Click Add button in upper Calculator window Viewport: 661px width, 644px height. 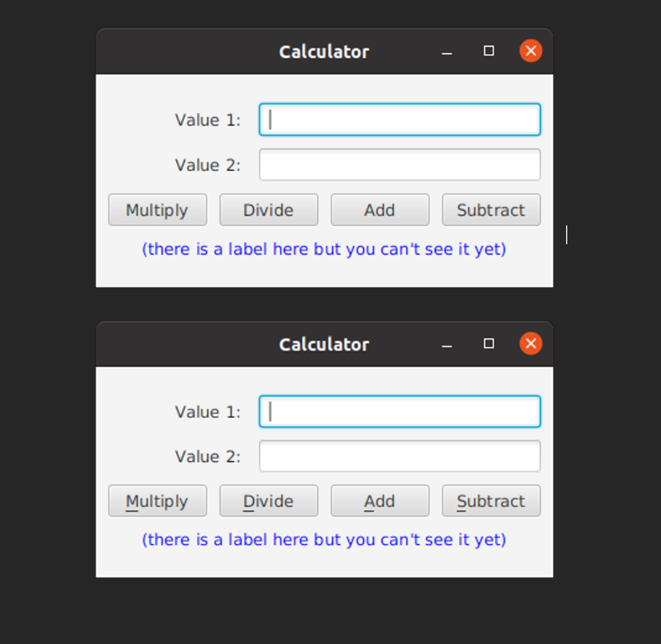(x=380, y=209)
